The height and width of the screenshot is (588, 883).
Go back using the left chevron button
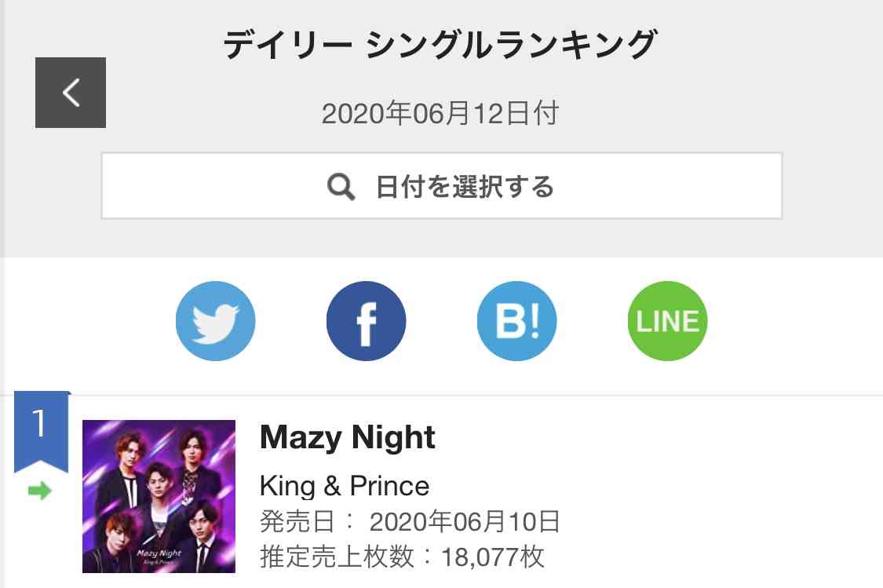tap(71, 93)
